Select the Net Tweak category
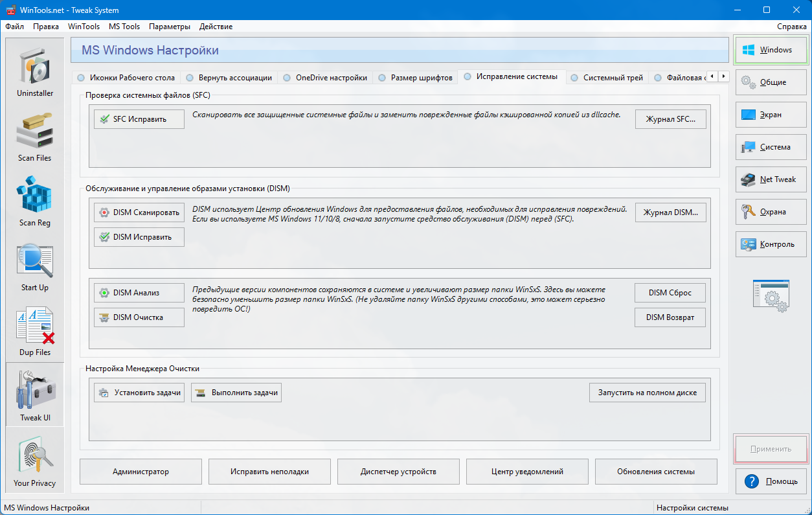812x515 pixels. pos(771,179)
